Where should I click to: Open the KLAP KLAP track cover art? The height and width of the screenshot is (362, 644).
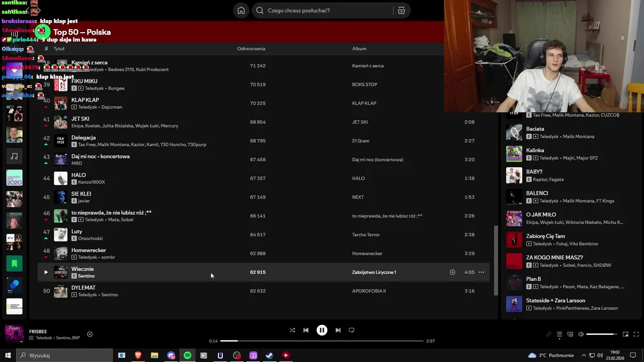tap(61, 104)
